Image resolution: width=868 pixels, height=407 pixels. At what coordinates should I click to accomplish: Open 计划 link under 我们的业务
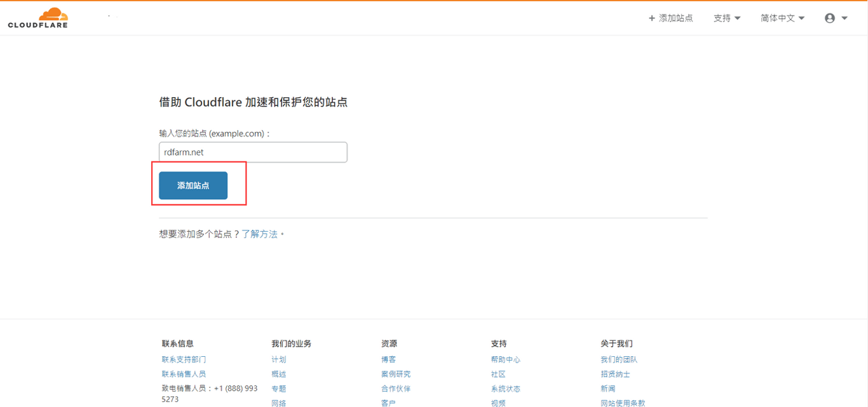pyautogui.click(x=279, y=359)
